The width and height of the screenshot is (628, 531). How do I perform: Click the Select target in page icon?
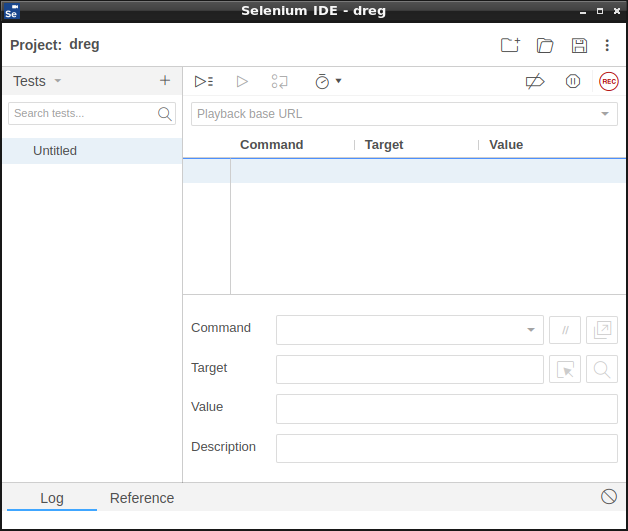pyautogui.click(x=565, y=369)
